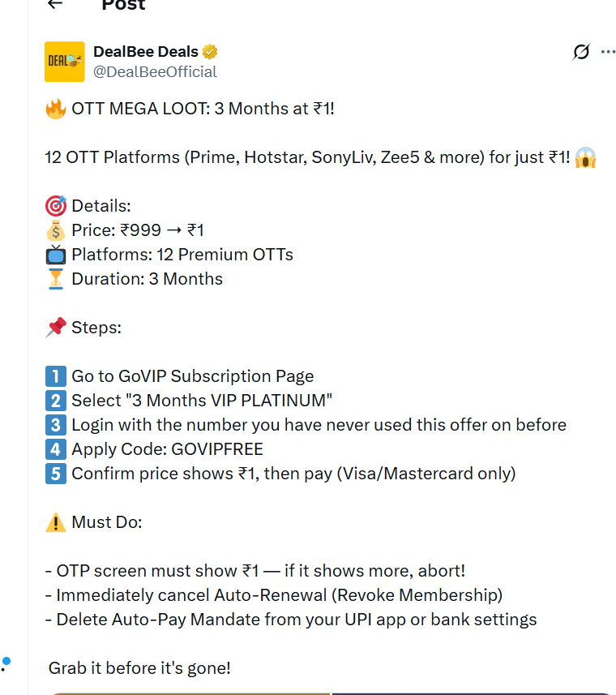The width and height of the screenshot is (616, 695).
Task: Click the warning emoji beside Must Do
Action: coord(54,521)
